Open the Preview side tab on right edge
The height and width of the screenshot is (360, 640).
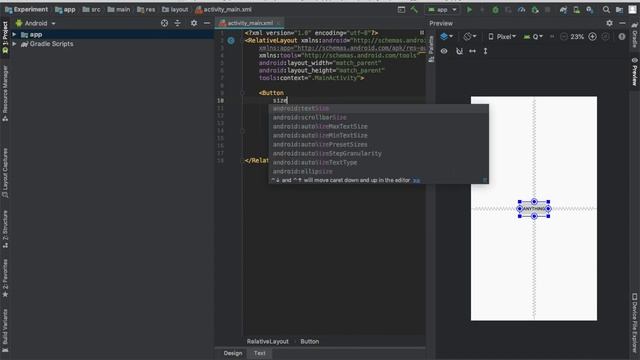(635, 72)
